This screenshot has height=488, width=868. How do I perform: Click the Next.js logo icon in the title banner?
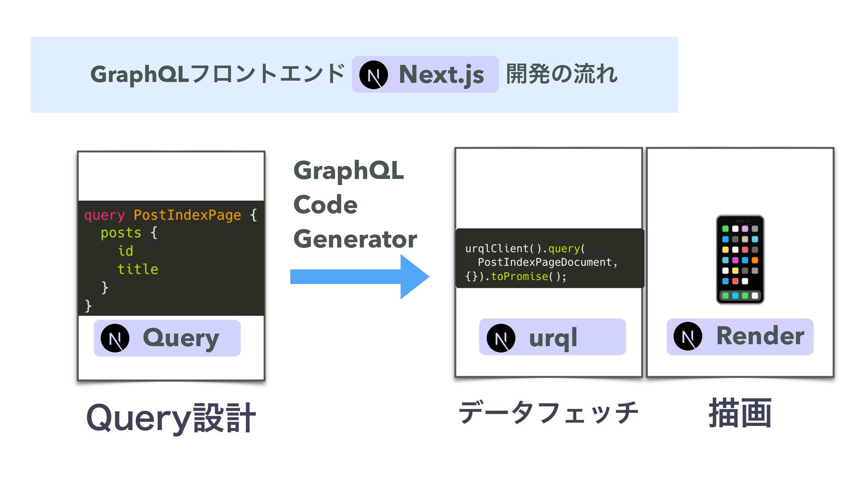pyautogui.click(x=373, y=75)
